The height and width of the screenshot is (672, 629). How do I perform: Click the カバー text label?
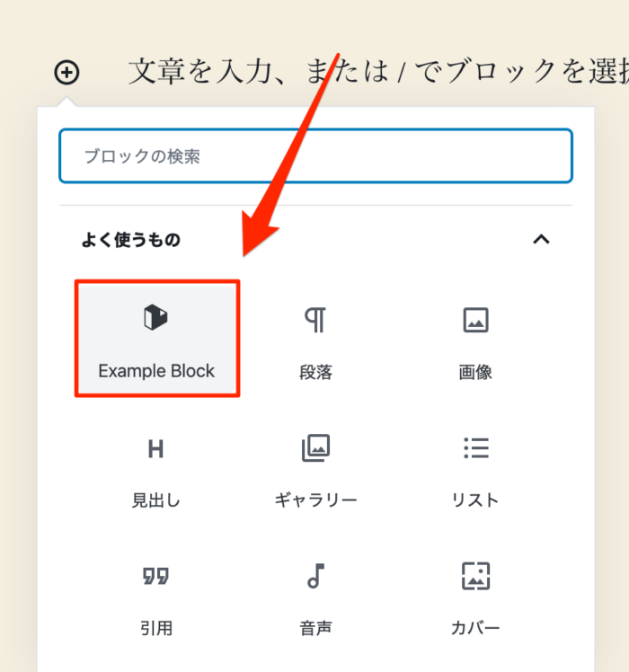click(x=474, y=628)
